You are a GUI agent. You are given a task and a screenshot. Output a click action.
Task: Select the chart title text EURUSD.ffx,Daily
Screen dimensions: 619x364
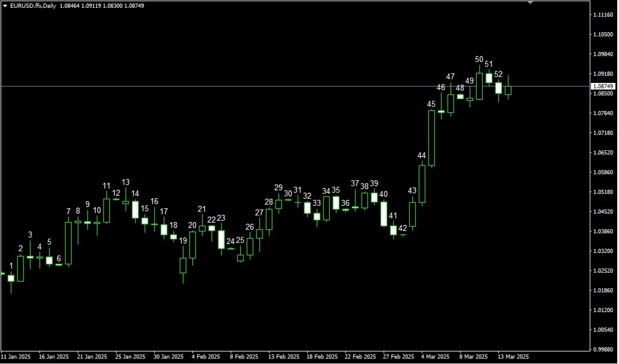pos(33,6)
